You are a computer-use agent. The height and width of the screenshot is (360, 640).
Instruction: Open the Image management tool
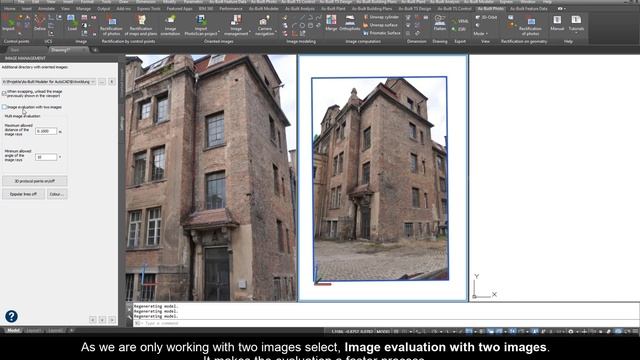tap(236, 25)
